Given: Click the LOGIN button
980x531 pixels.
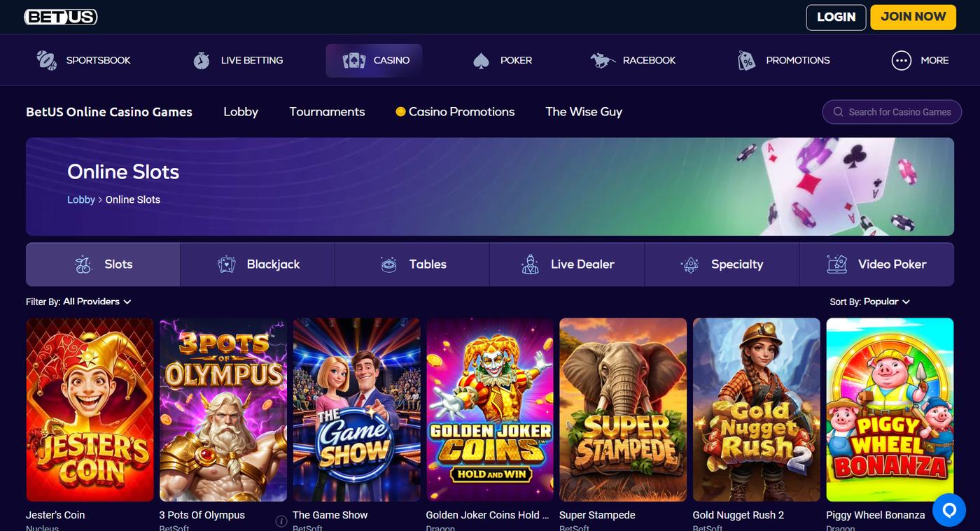Looking at the screenshot, I should pos(836,17).
